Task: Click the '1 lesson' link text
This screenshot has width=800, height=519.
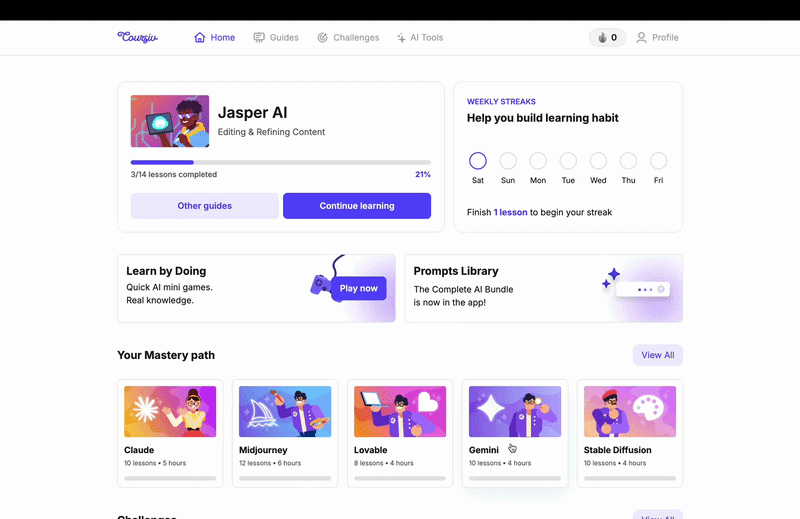Action: (511, 212)
